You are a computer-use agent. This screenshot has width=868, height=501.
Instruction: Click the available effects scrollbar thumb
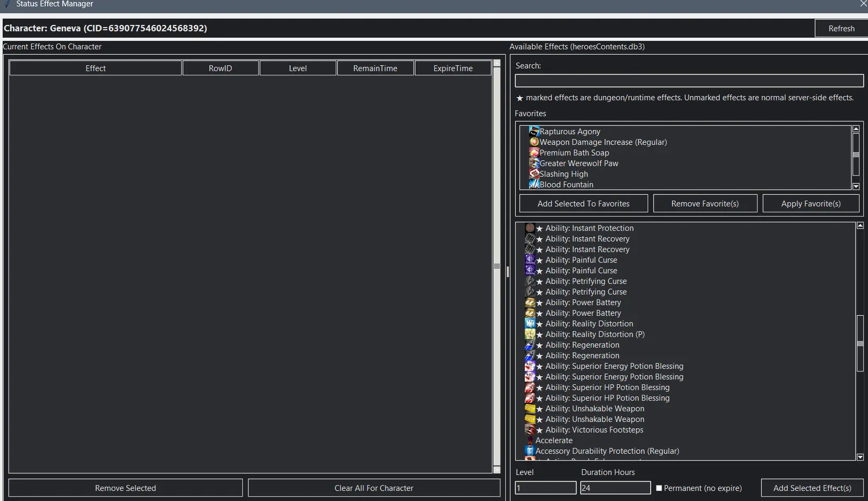(860, 343)
